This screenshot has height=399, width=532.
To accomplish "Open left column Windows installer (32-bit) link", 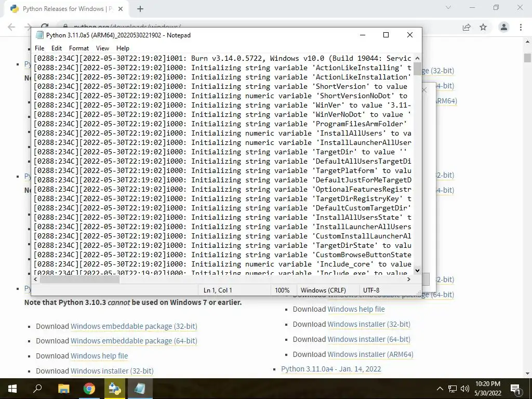I will point(112,371).
